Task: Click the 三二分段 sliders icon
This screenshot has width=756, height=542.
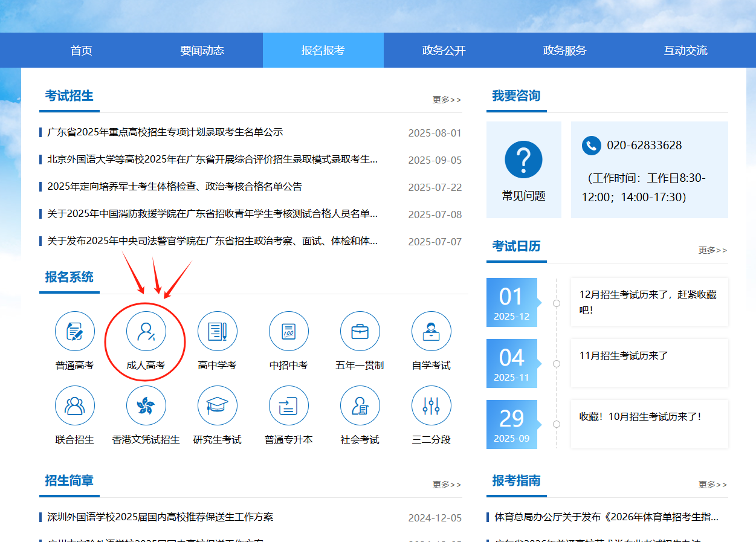Action: point(431,406)
